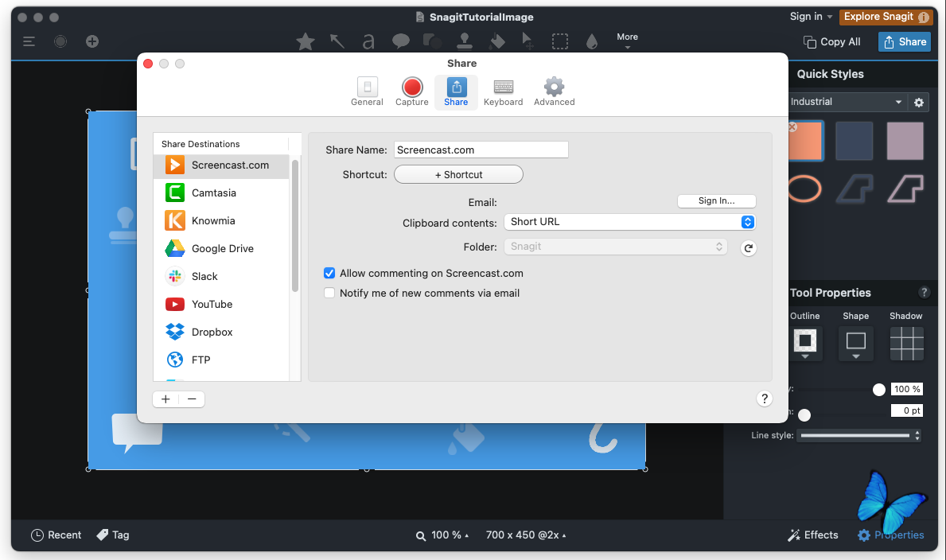Screen dimensions: 946x560
Task: Click Explore Snagit button
Action: pos(886,17)
